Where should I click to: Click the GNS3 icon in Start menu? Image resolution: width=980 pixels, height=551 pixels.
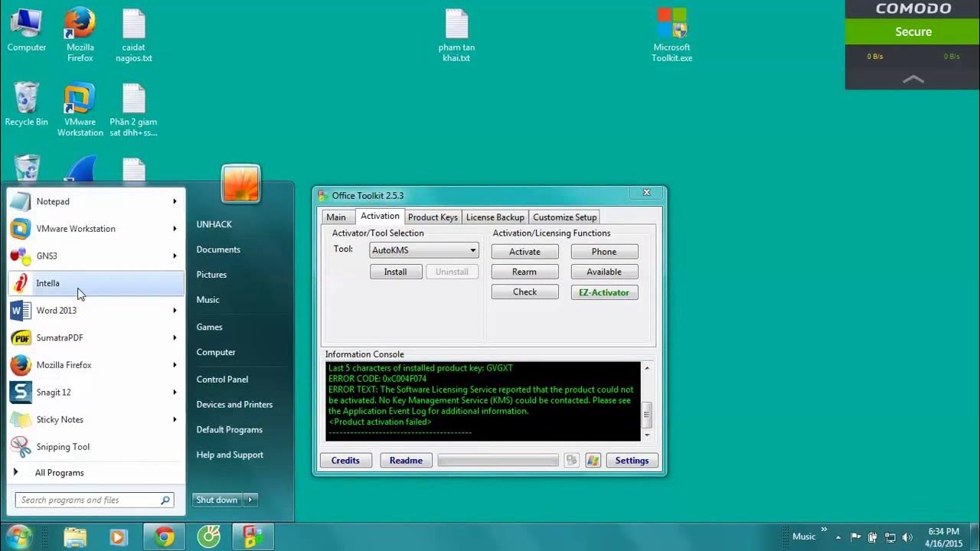click(x=21, y=256)
